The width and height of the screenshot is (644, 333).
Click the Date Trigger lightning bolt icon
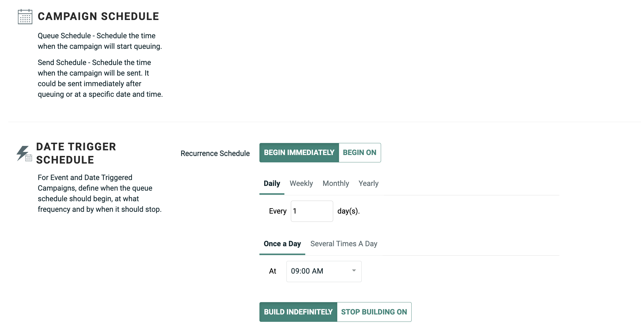pos(24,153)
